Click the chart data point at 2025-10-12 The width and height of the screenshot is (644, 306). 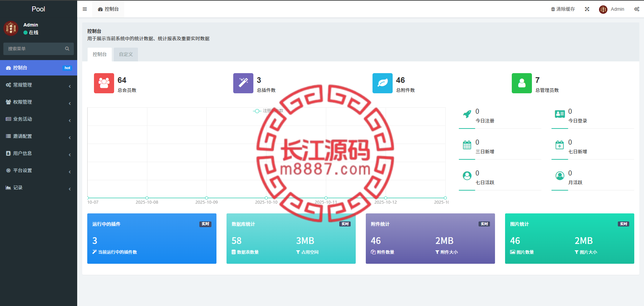click(386, 198)
